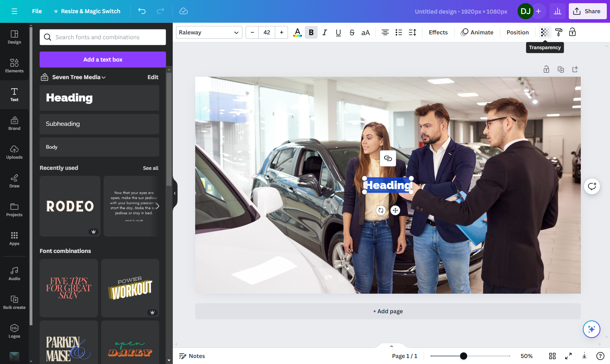
Task: Toggle strikethrough formatting
Action: pos(352,32)
